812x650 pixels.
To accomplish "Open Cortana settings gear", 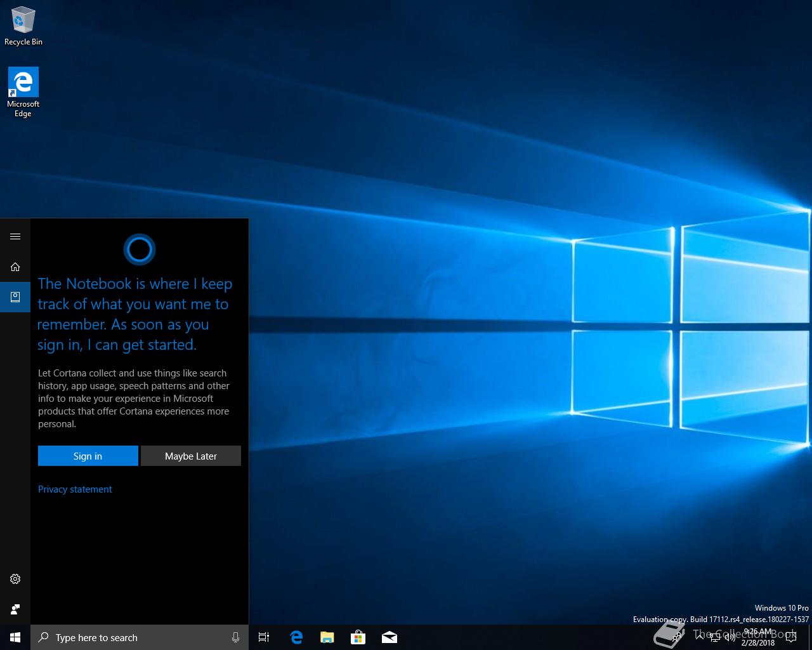I will (15, 579).
